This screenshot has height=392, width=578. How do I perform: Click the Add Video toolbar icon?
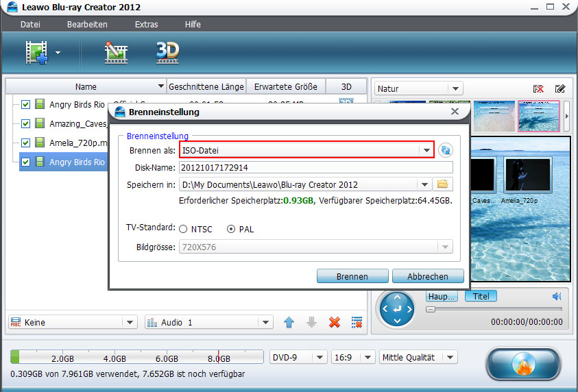(36, 52)
